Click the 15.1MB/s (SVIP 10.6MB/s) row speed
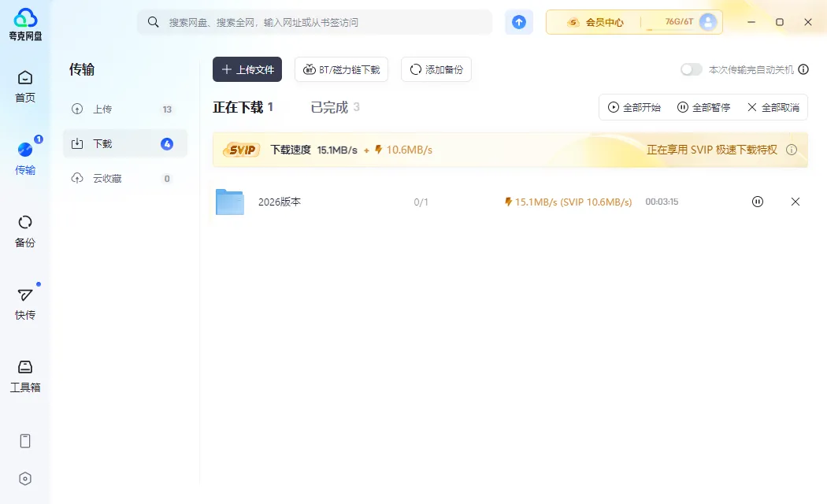Viewport: 827px width, 504px height. (568, 202)
